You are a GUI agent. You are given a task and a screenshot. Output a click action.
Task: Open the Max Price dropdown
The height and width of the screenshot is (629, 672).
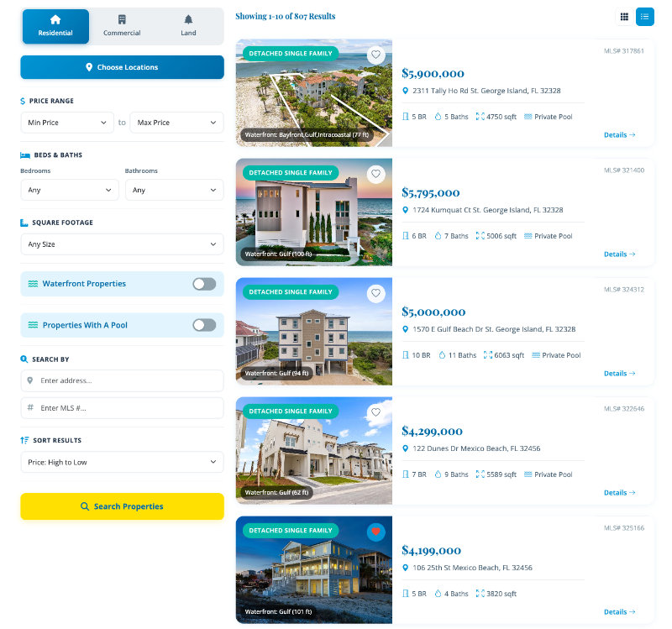click(176, 123)
